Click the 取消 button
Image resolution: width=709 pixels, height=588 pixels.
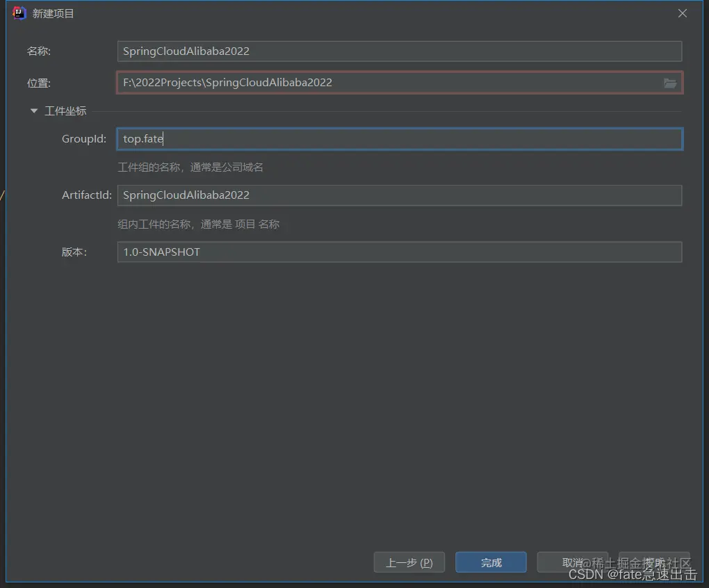click(x=573, y=562)
